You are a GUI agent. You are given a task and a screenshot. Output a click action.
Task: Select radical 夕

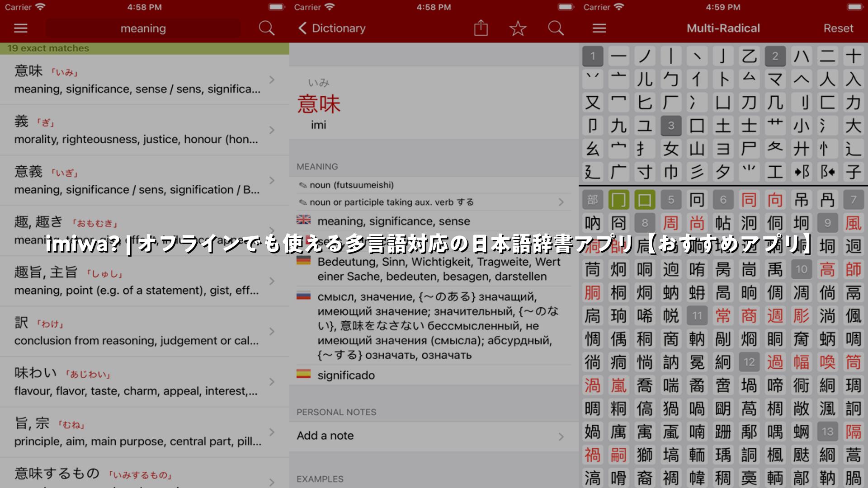point(723,172)
